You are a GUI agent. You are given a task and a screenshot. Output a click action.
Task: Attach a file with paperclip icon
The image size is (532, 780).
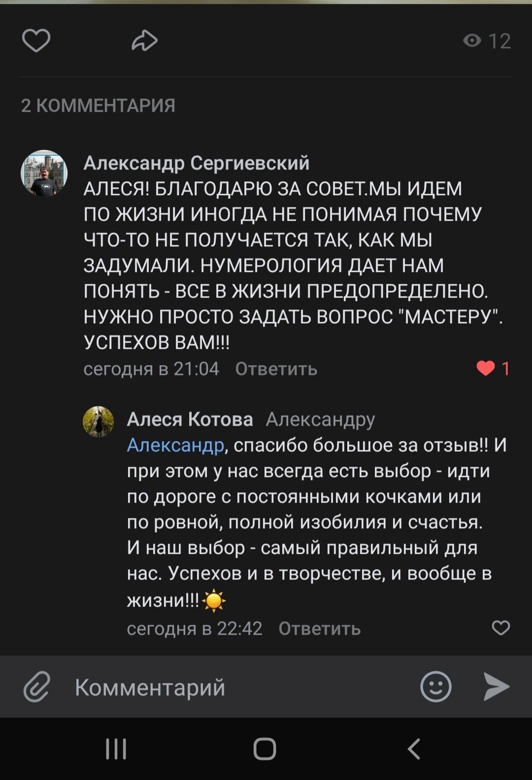coord(37,686)
